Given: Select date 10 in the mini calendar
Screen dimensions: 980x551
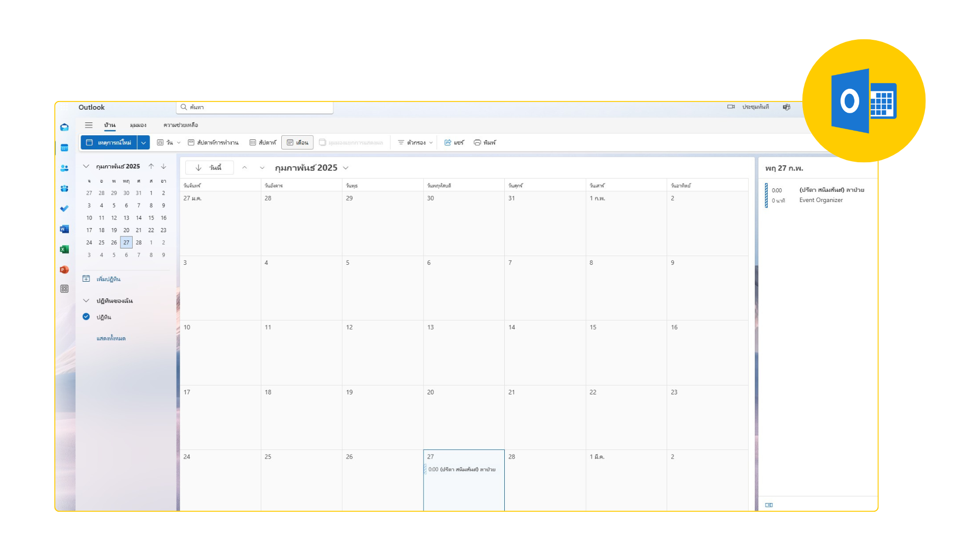Looking at the screenshot, I should (89, 218).
